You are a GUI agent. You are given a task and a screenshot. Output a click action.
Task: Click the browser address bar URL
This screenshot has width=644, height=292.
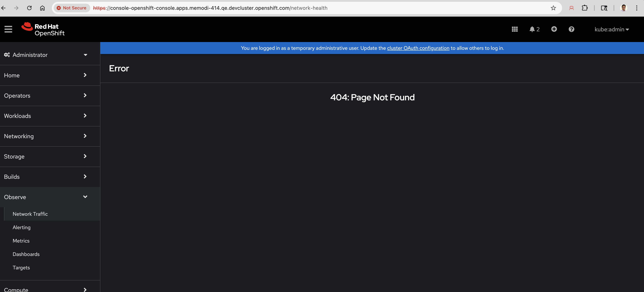[210, 8]
